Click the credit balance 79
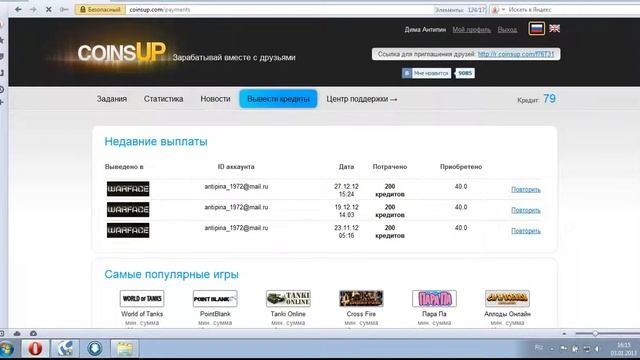The image size is (640, 360). click(549, 99)
